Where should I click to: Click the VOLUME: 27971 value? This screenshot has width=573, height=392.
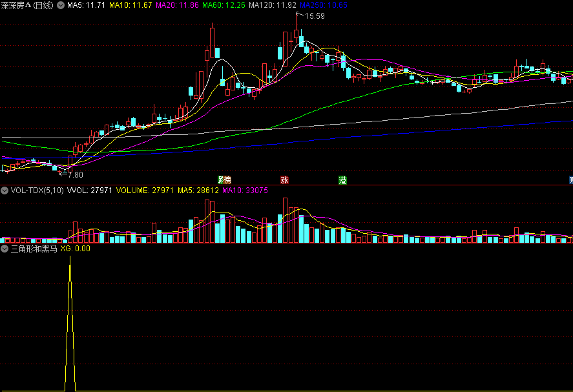pyautogui.click(x=145, y=191)
